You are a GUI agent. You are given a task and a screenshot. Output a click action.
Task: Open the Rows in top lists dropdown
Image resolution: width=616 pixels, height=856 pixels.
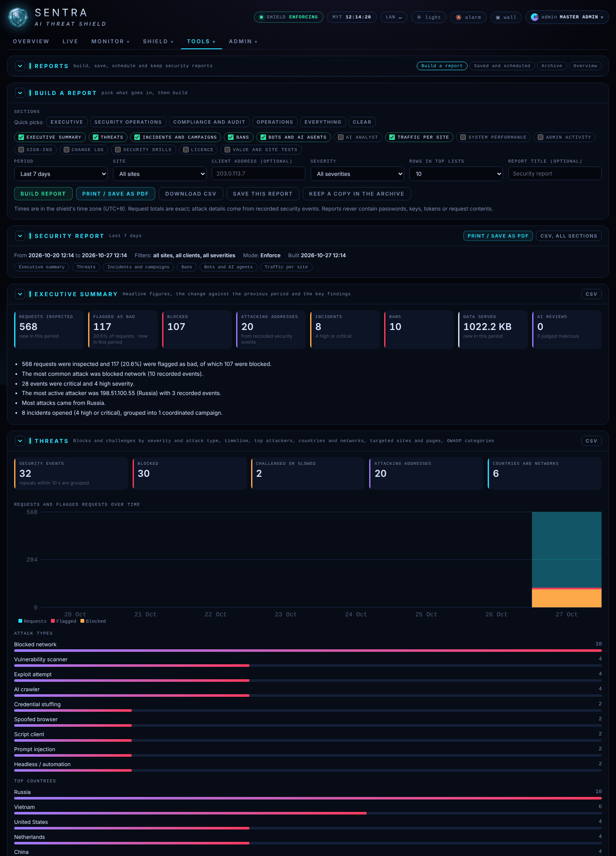pos(456,174)
